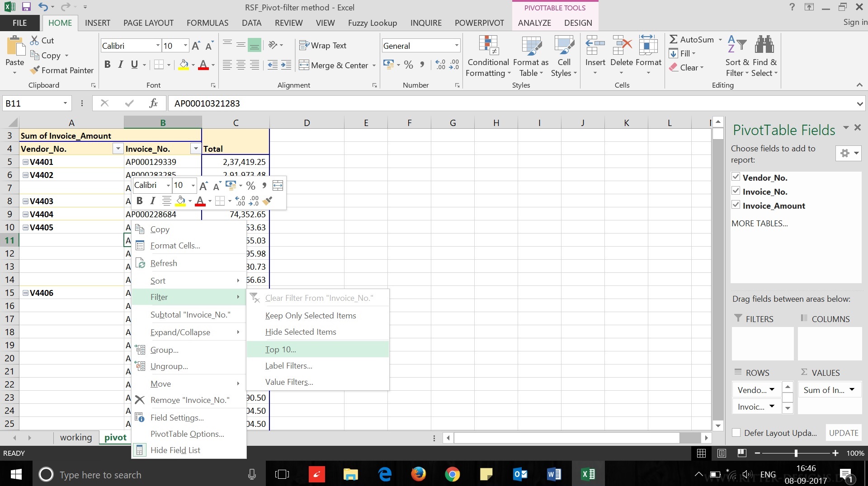Viewport: 868px width, 486px height.
Task: Open PivotTable Fields tools gear menu
Action: [x=848, y=153]
